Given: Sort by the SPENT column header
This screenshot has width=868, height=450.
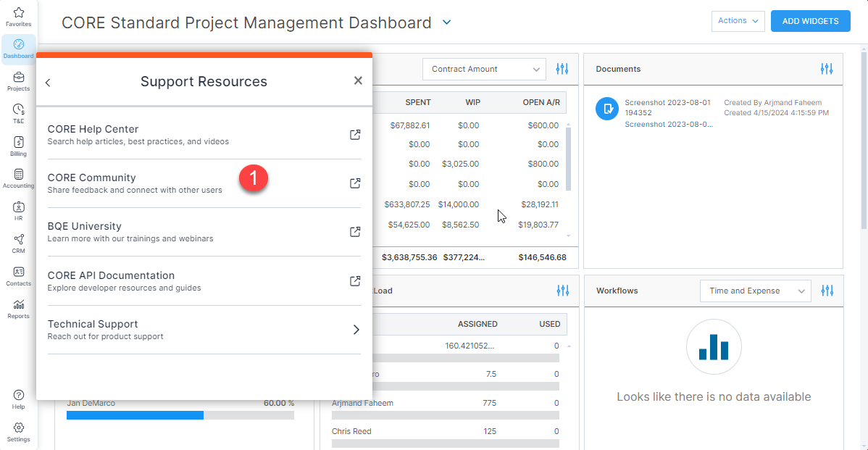Looking at the screenshot, I should (x=418, y=102).
